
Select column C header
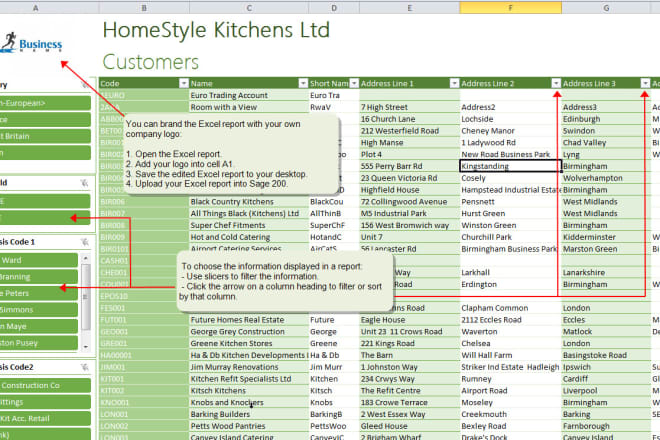[249, 8]
